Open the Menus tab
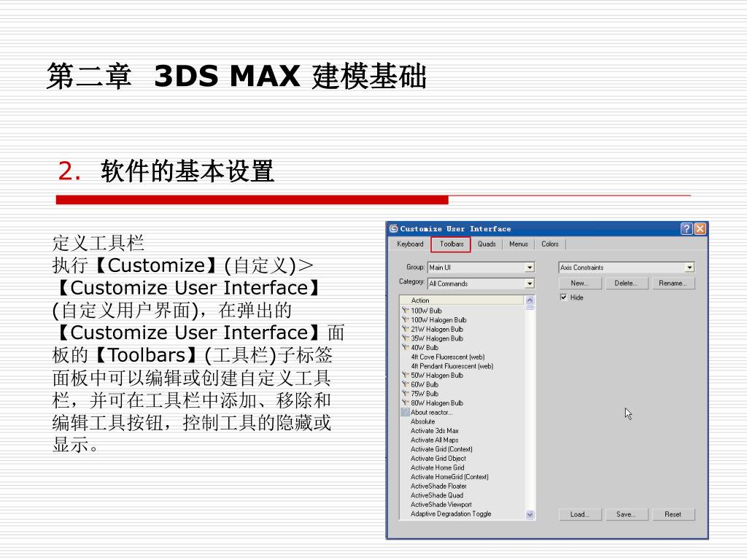Image resolution: width=747 pixels, height=560 pixels. (x=519, y=244)
